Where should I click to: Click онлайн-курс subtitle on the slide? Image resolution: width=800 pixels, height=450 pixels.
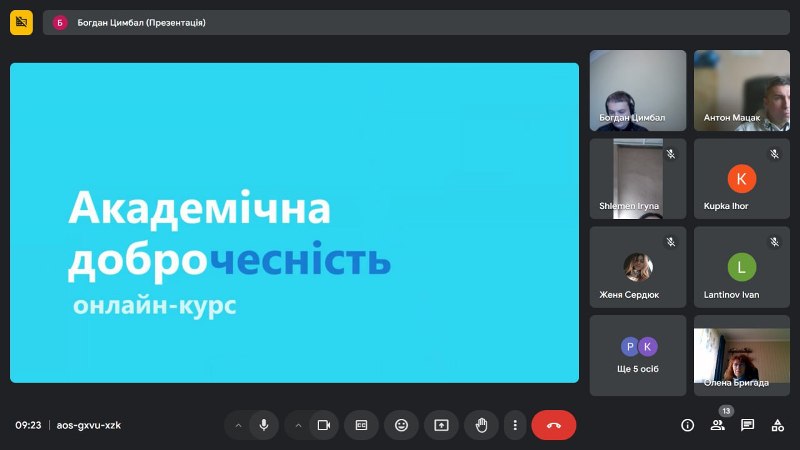point(155,306)
